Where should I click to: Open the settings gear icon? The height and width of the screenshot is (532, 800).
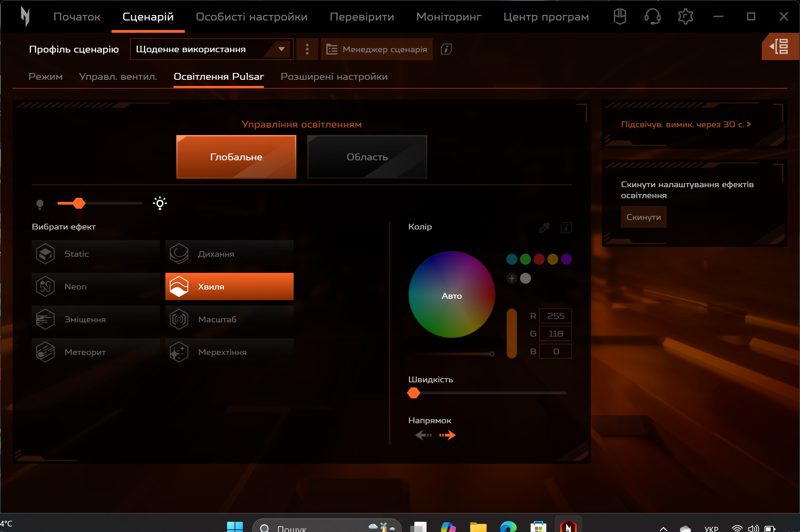coord(685,16)
